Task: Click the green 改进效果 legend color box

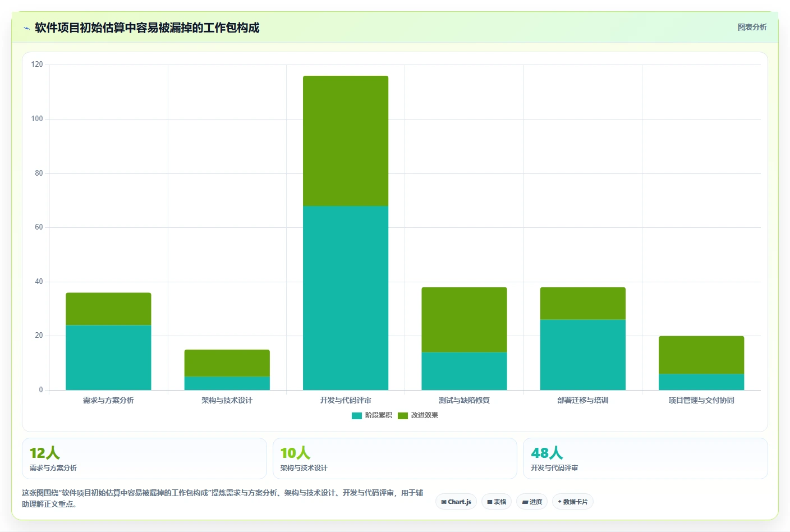Action: point(403,416)
